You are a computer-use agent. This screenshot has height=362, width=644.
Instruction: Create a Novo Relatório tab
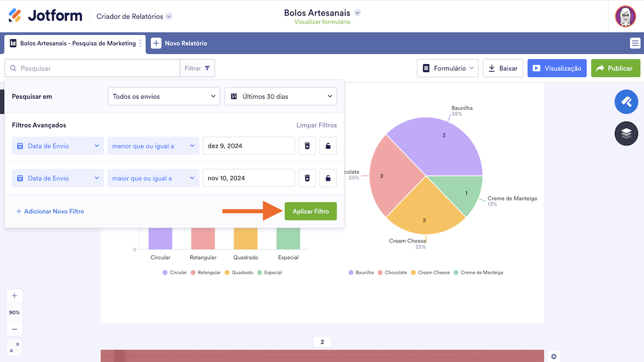179,44
